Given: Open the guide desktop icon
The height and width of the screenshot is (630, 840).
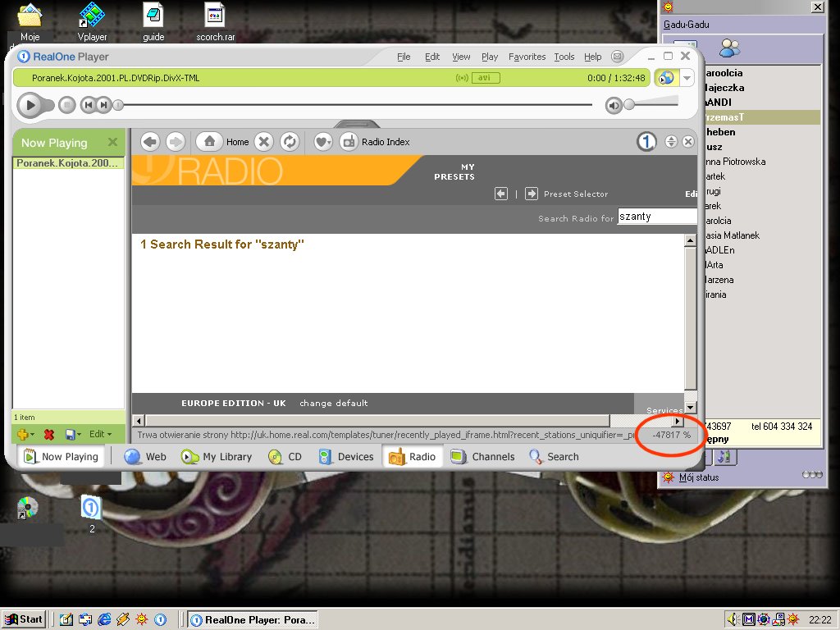Looking at the screenshot, I should point(153,21).
